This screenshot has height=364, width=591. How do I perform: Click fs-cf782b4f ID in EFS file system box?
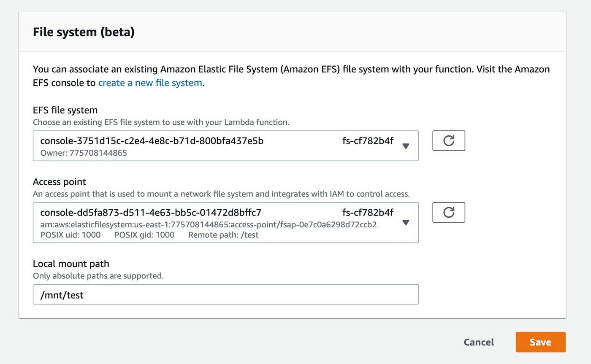(x=368, y=141)
